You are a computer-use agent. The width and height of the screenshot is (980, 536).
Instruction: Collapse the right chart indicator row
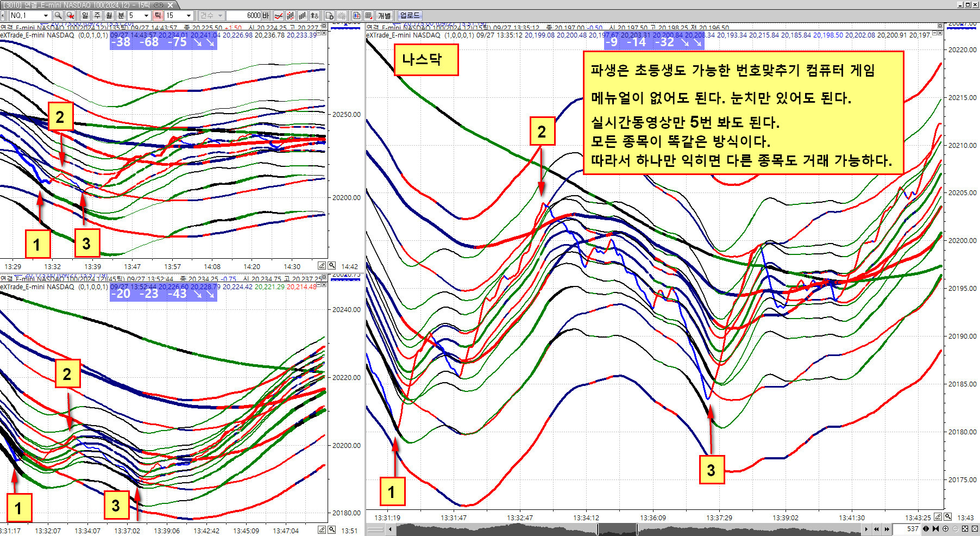(x=935, y=34)
